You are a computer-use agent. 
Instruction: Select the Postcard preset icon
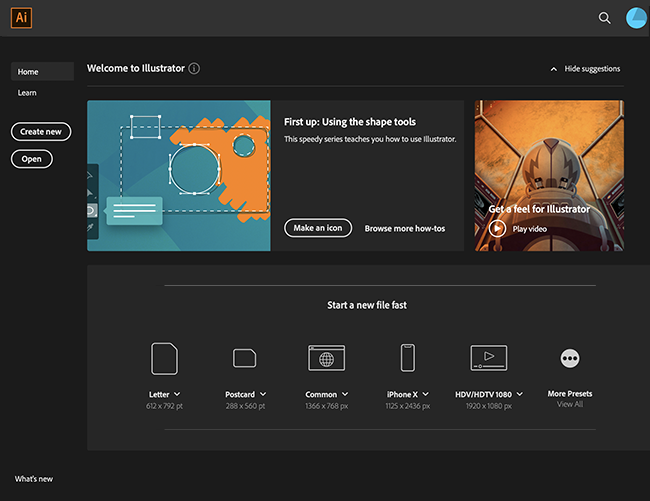(x=245, y=358)
